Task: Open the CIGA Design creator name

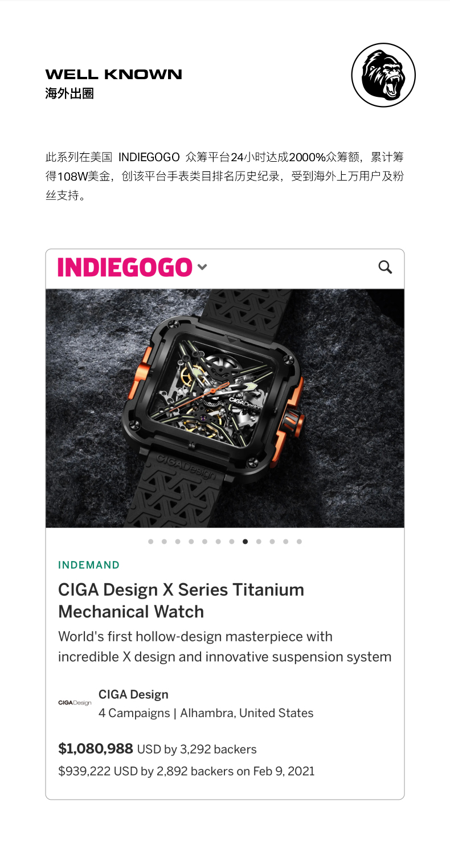Action: [133, 694]
